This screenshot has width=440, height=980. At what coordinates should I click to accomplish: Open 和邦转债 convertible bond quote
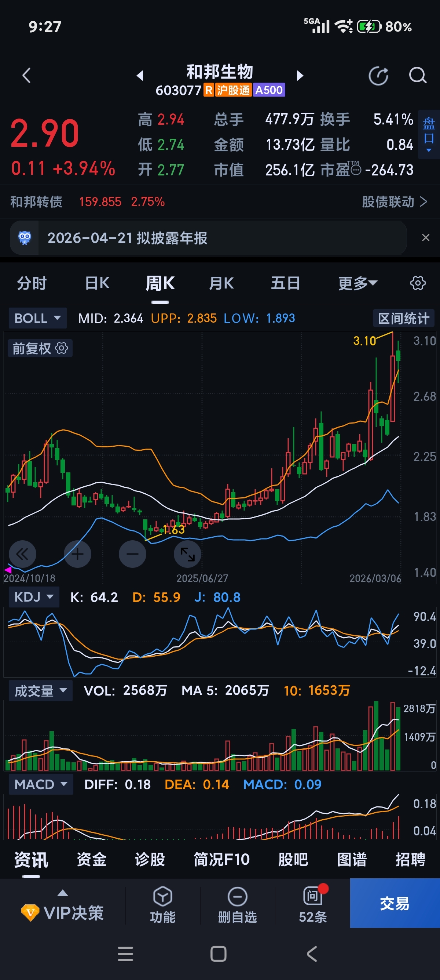point(87,202)
